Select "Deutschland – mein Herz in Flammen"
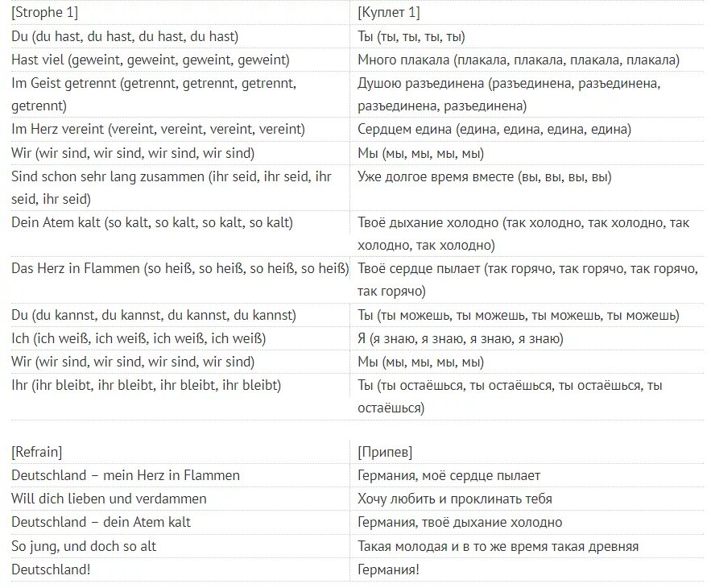The width and height of the screenshot is (711, 588). [x=126, y=475]
